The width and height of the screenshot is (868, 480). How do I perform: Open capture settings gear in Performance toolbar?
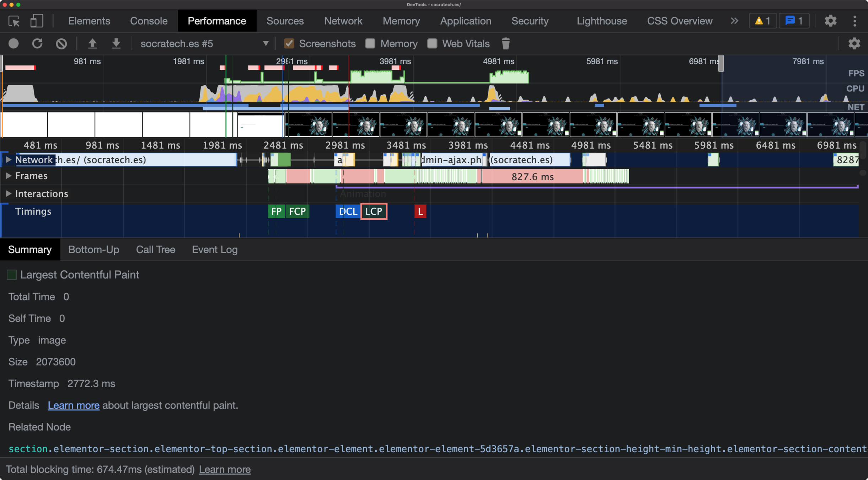854,44
